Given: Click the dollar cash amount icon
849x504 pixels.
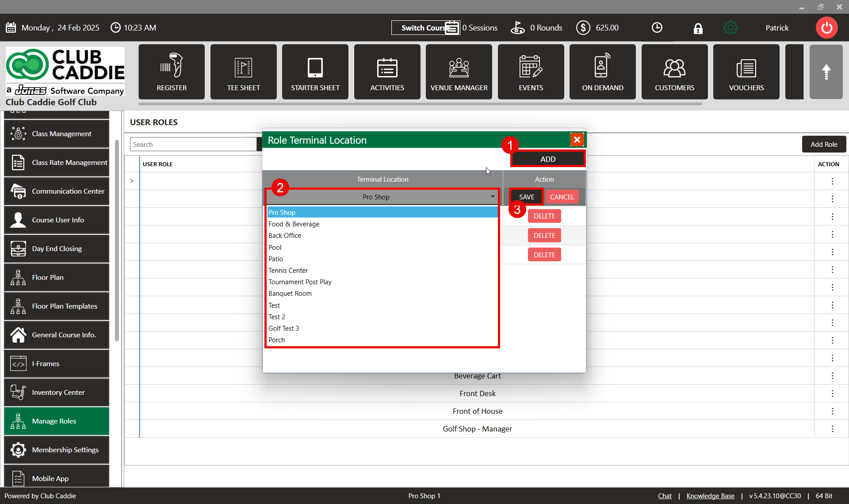Looking at the screenshot, I should click(x=583, y=27).
